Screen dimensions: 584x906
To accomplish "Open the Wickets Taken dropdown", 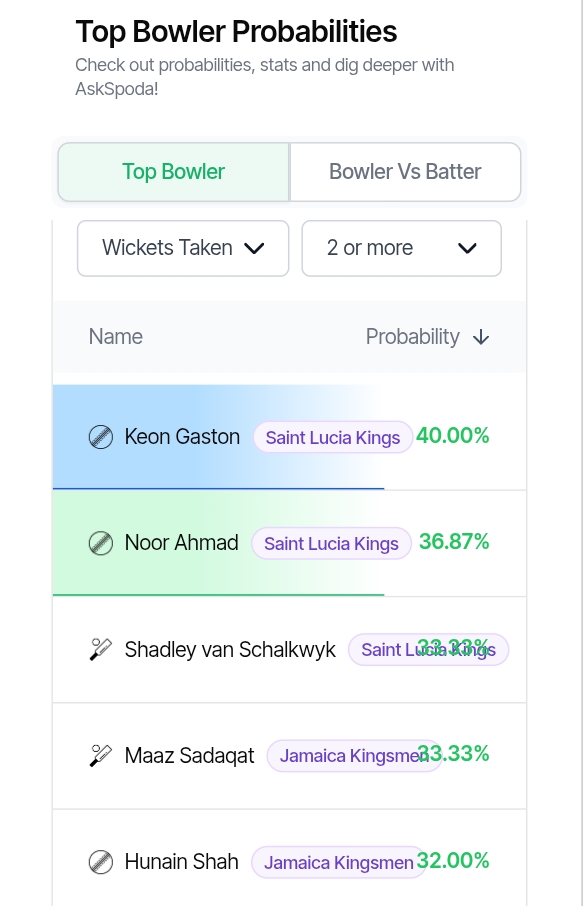I will pyautogui.click(x=183, y=248).
